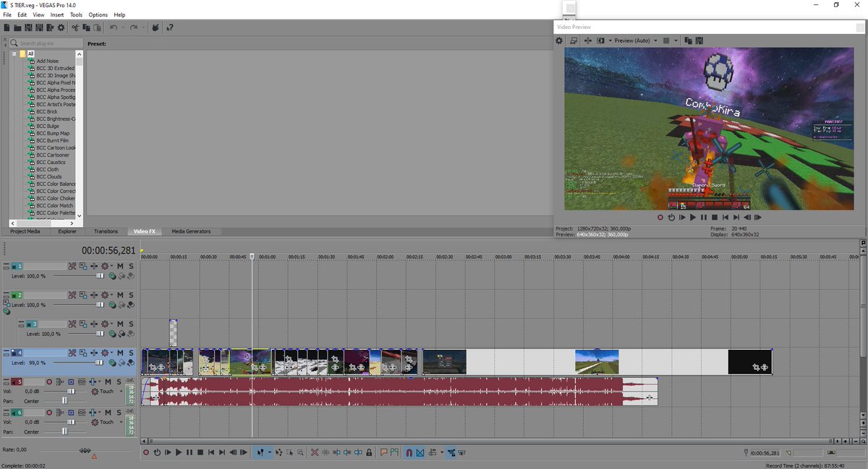Open the Redo history dropdown arrow
Screen dimensions: 868x469
(x=143, y=27)
